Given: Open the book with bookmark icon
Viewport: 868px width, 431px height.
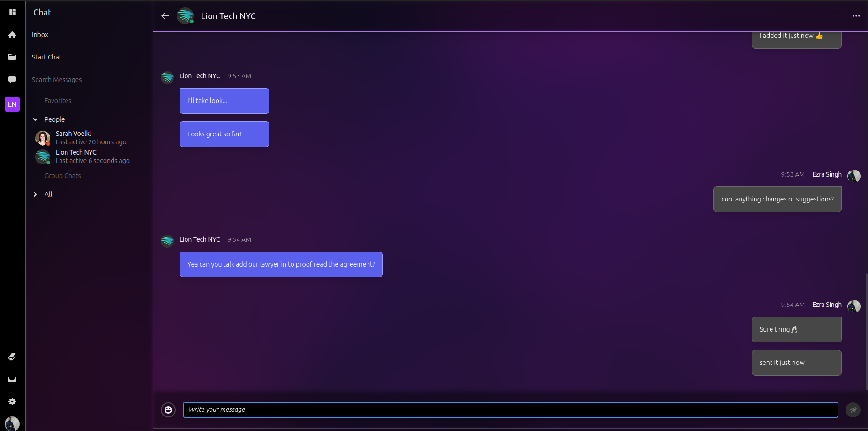Looking at the screenshot, I should point(12,357).
